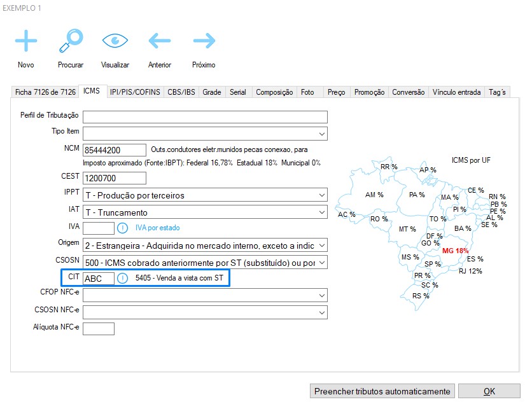Click Preencher tributos automaticamente button
532x409 pixels.
[382, 391]
